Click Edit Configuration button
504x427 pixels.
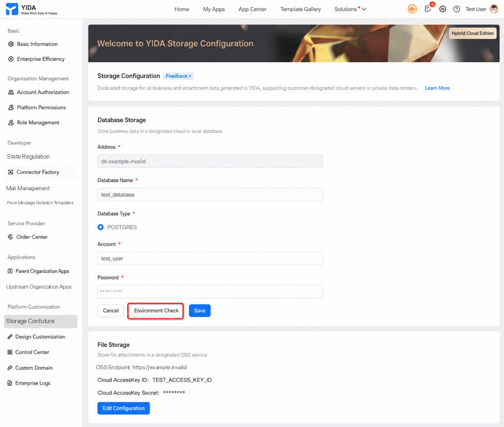click(124, 408)
